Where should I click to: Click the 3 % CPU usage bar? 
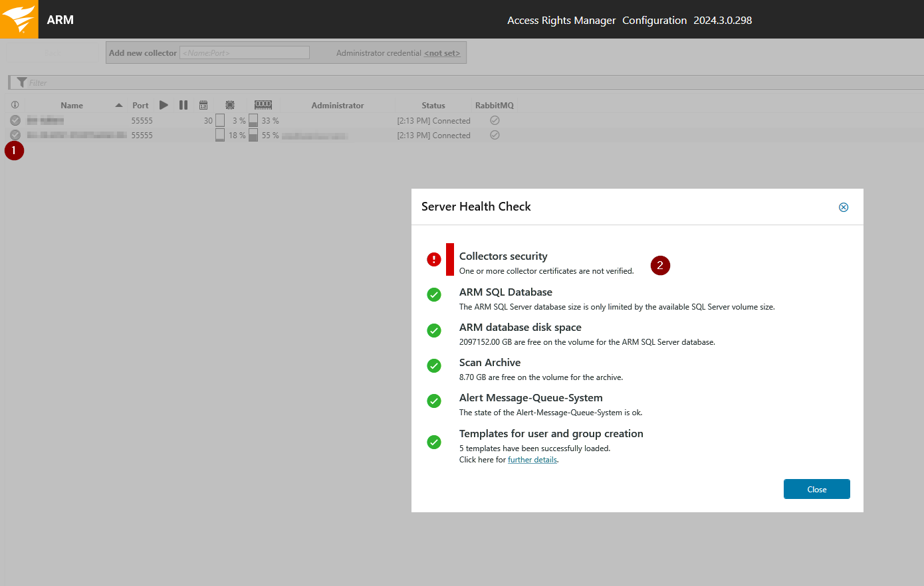click(x=220, y=120)
